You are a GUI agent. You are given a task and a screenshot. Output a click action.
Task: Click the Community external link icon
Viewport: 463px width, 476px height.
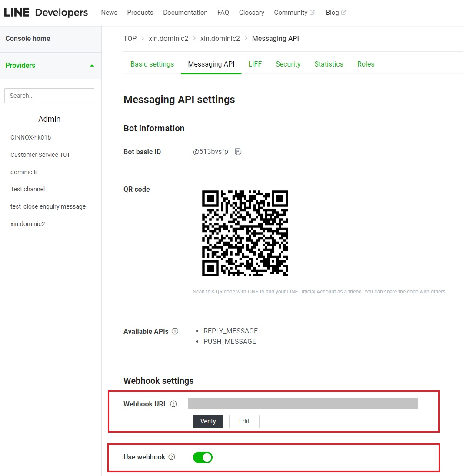pyautogui.click(x=312, y=13)
